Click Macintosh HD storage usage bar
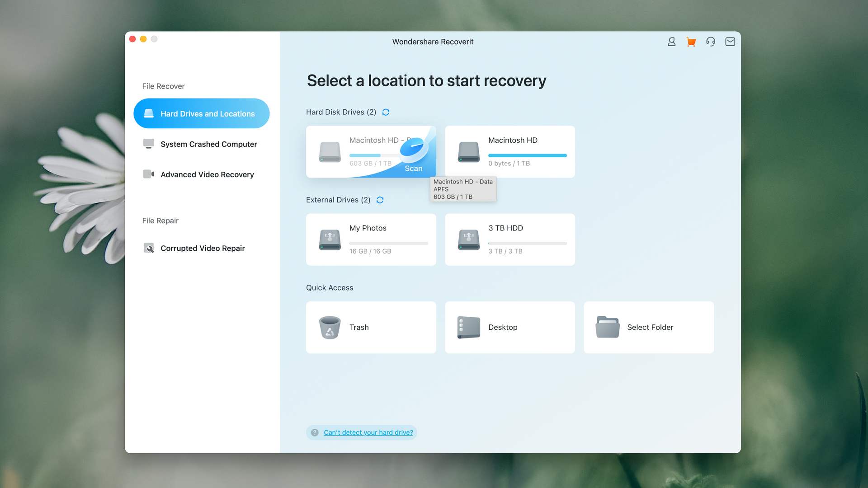 pyautogui.click(x=527, y=155)
